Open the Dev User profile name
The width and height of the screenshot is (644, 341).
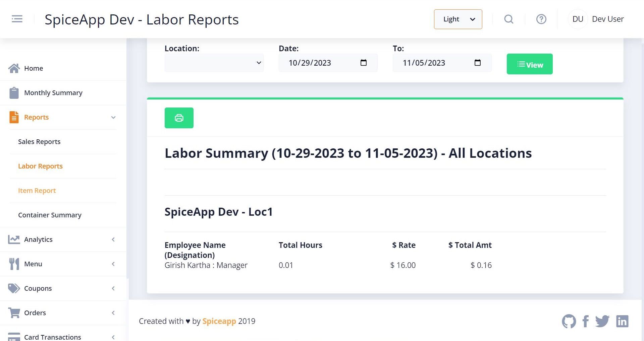608,19
